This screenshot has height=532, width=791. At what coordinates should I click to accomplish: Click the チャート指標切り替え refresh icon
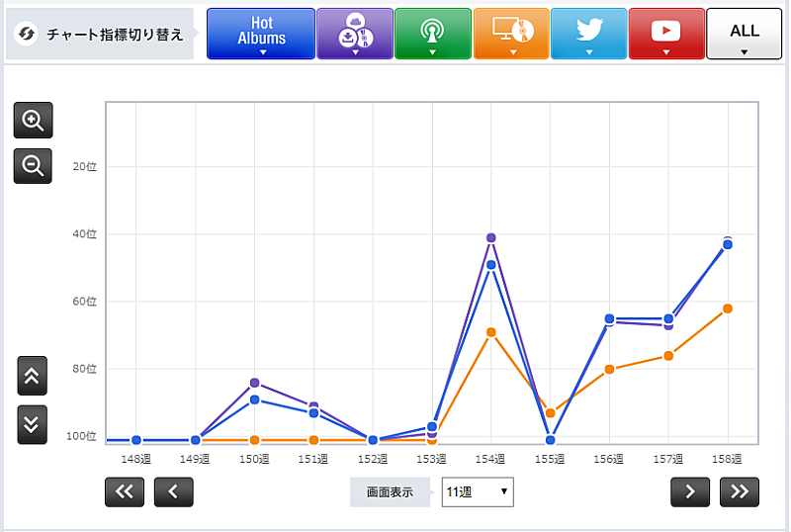click(x=28, y=35)
